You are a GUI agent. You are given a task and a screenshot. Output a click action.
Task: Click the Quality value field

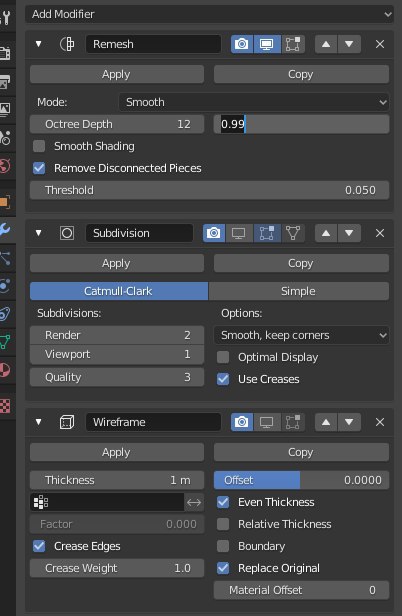[x=117, y=377]
